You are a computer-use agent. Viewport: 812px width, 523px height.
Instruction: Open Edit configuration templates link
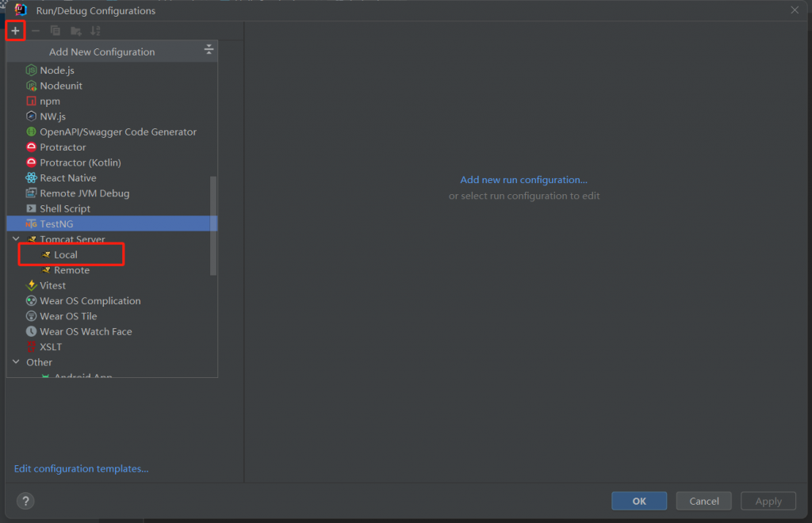click(81, 469)
